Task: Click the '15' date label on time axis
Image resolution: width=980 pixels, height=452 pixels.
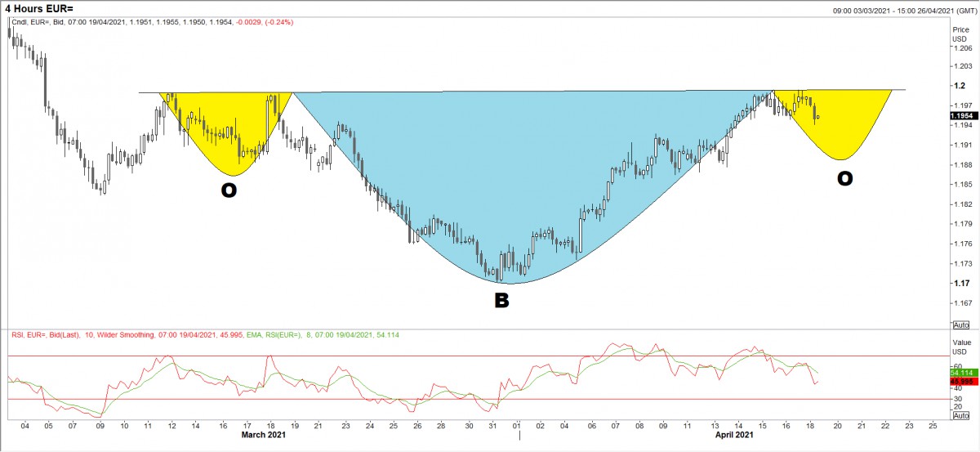Action: 762,426
